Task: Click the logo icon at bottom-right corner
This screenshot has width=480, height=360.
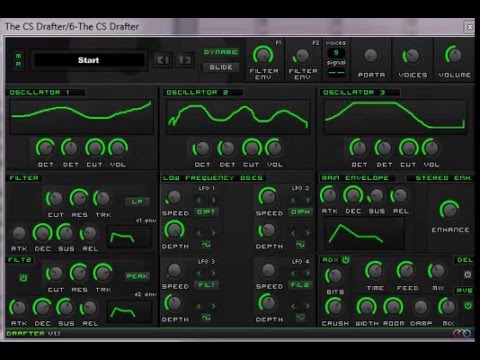Action: pos(462,333)
